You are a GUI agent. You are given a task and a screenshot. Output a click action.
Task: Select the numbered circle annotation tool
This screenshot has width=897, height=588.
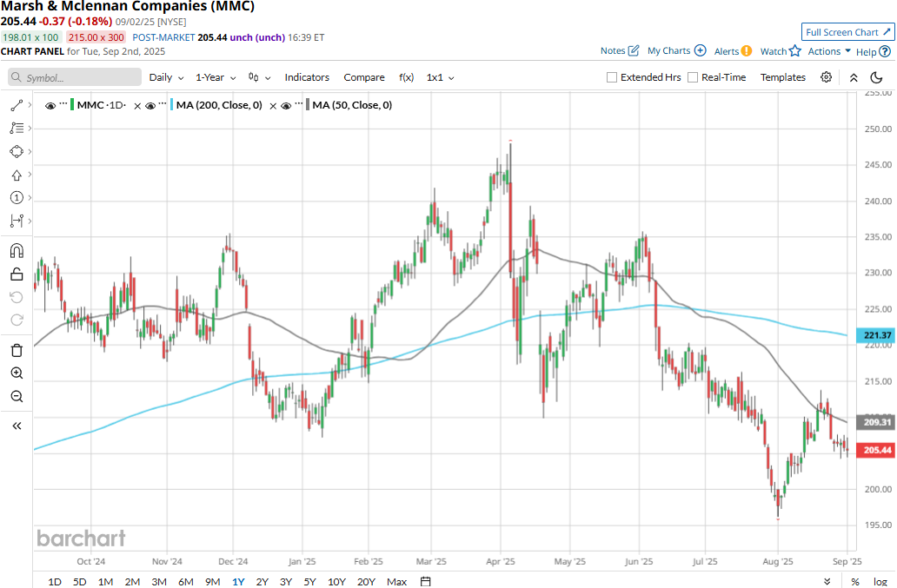point(17,198)
